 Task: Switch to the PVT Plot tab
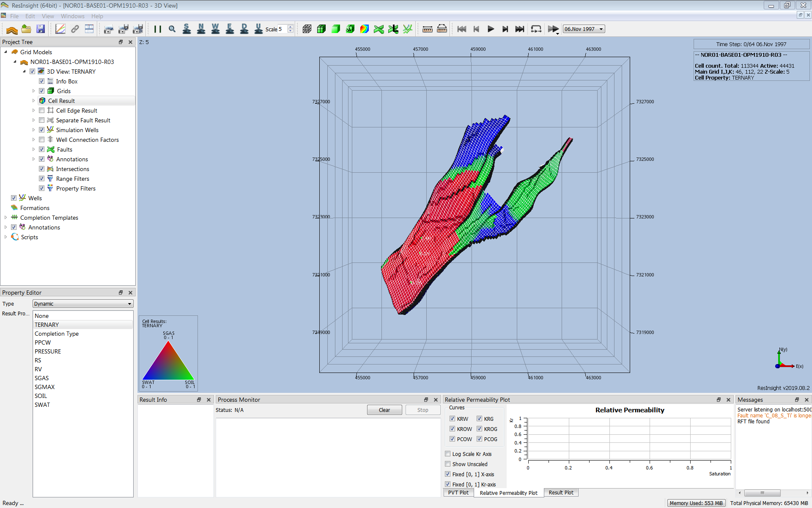458,493
